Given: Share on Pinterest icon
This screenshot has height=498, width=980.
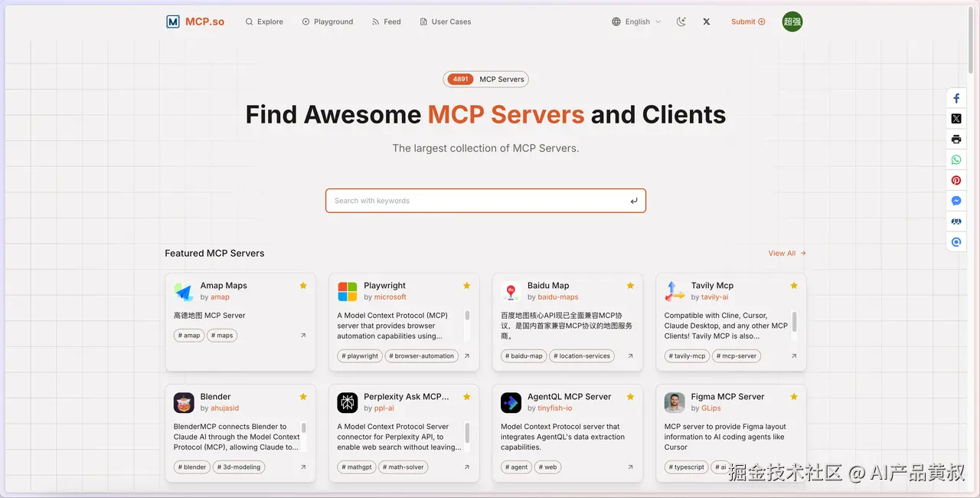Looking at the screenshot, I should [x=956, y=181].
